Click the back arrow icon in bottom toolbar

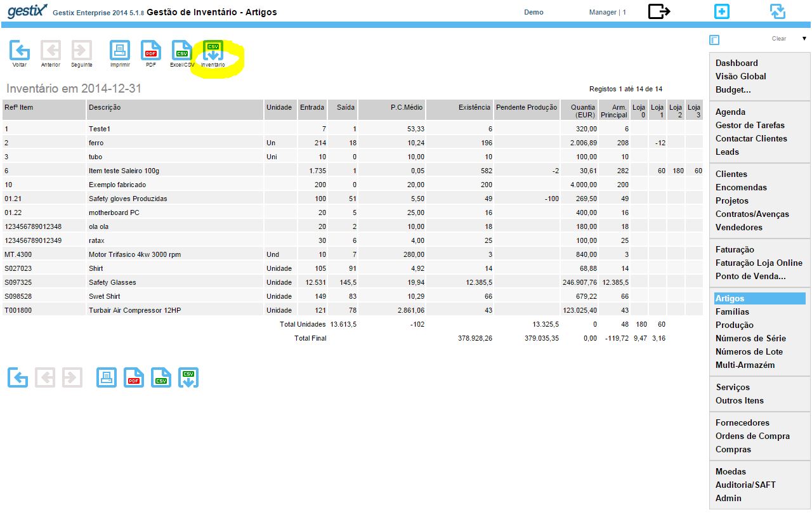18,377
